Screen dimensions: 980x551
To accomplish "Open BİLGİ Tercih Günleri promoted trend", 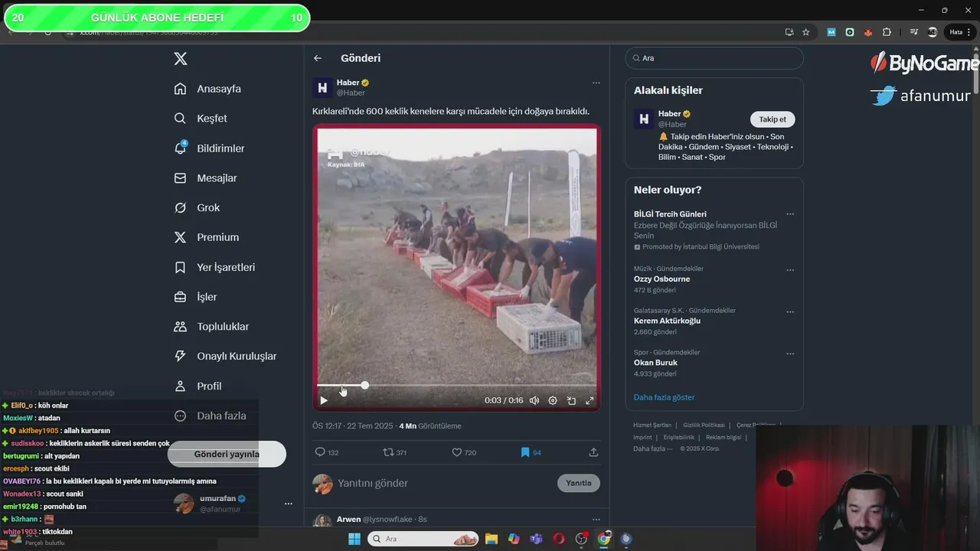I will [x=670, y=214].
